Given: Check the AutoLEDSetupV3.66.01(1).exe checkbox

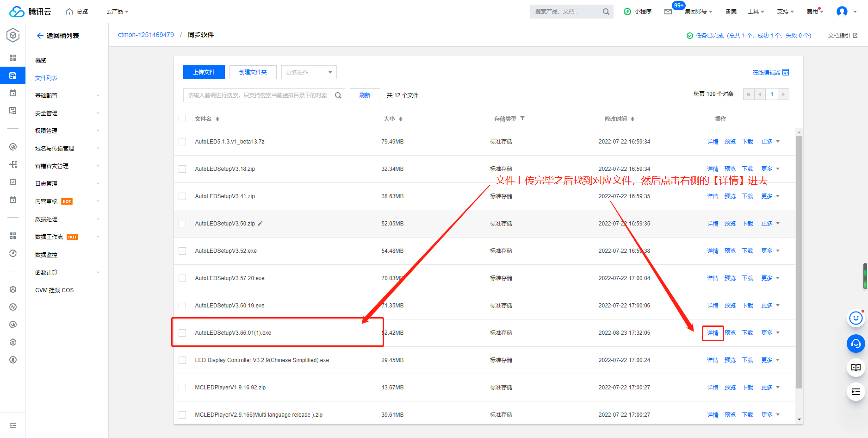Looking at the screenshot, I should click(x=182, y=333).
